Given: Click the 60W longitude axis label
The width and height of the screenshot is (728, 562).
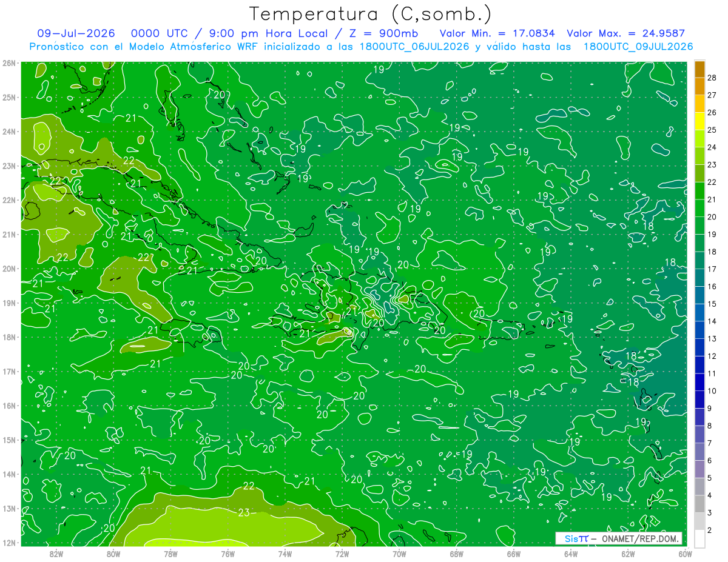Looking at the screenshot, I should 686,554.
